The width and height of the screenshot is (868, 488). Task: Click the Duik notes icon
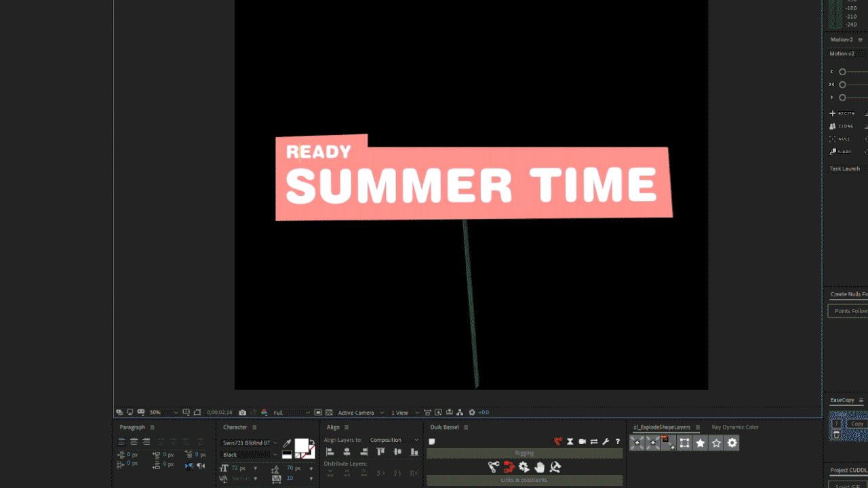click(x=431, y=441)
